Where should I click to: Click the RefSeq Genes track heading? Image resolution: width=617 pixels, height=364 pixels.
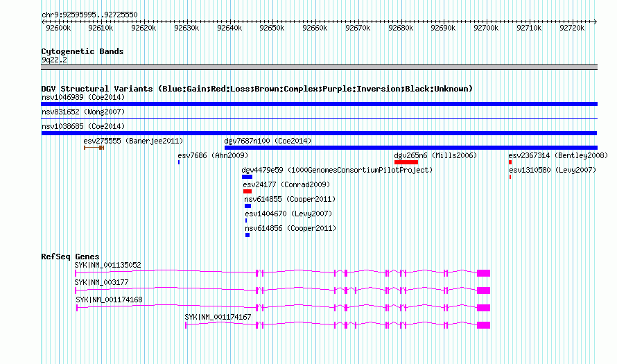tap(70, 257)
